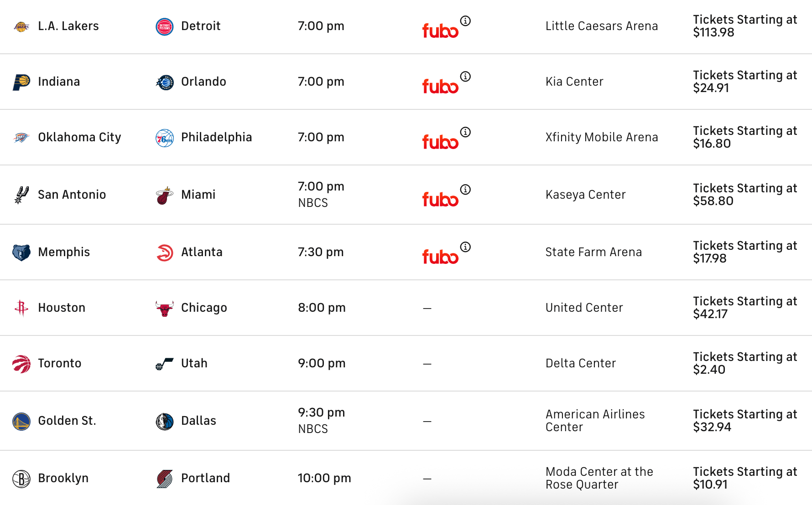Image resolution: width=812 pixels, height=505 pixels.
Task: Click the Portland Trail Blazers logo
Action: click(x=164, y=479)
